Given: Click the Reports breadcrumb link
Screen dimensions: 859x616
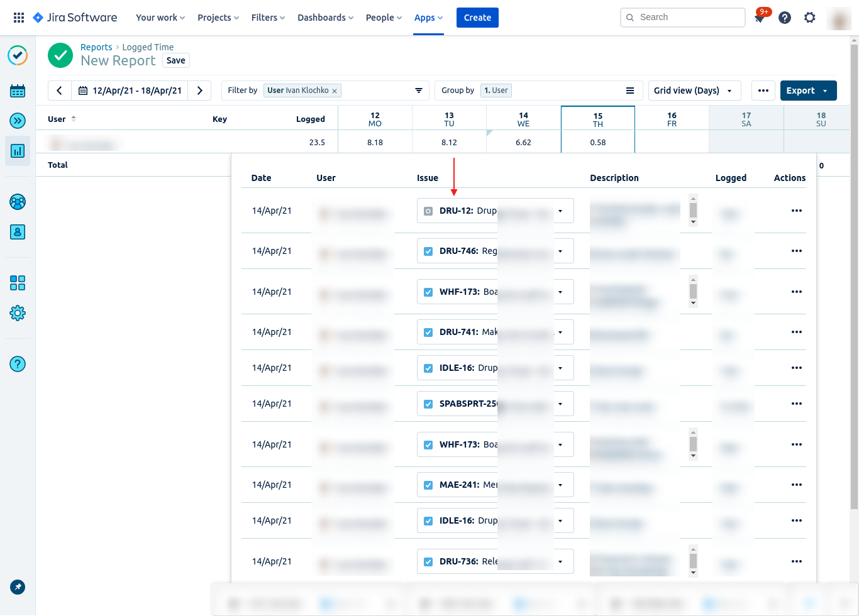Looking at the screenshot, I should (96, 47).
